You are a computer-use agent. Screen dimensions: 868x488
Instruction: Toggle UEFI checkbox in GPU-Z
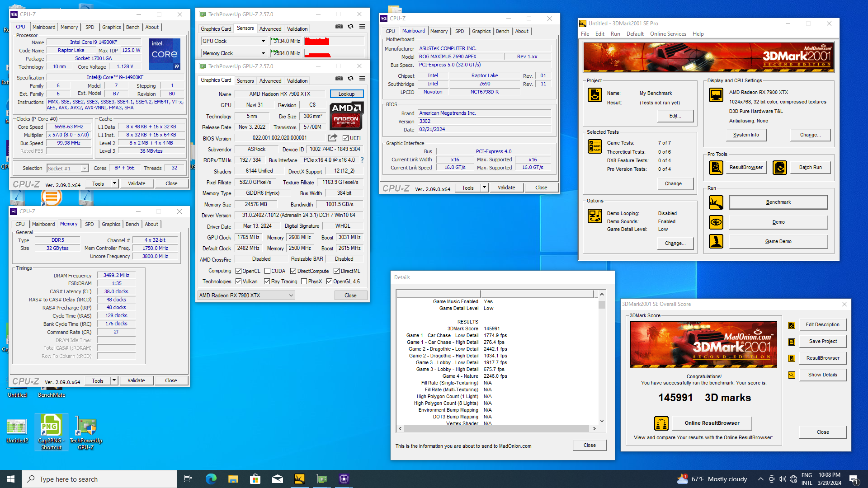point(345,138)
